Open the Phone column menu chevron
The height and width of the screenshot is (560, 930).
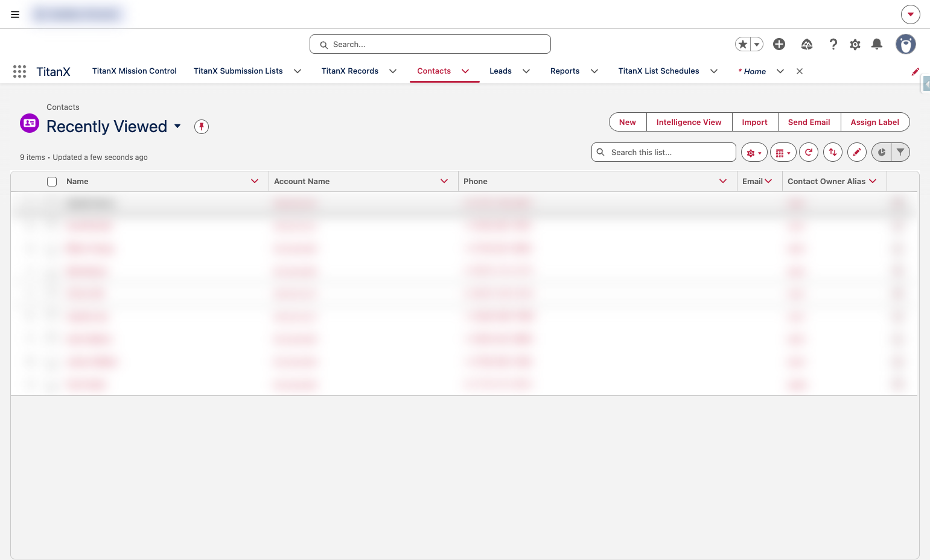click(723, 181)
